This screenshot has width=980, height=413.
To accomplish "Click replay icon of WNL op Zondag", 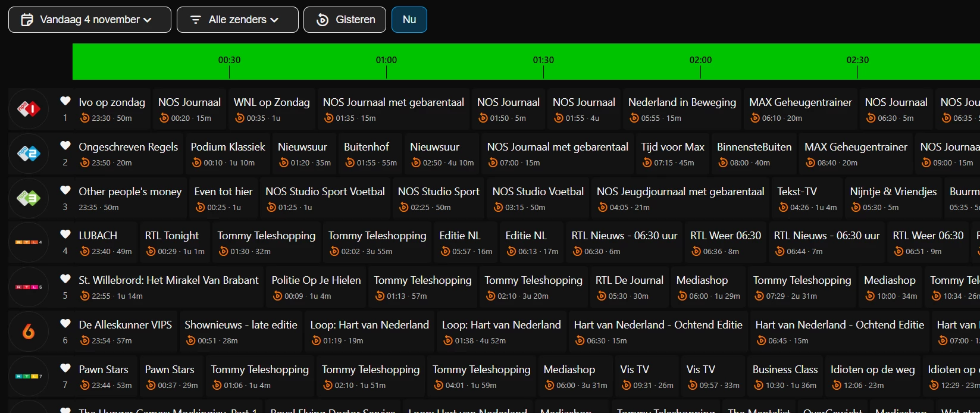I will point(239,118).
